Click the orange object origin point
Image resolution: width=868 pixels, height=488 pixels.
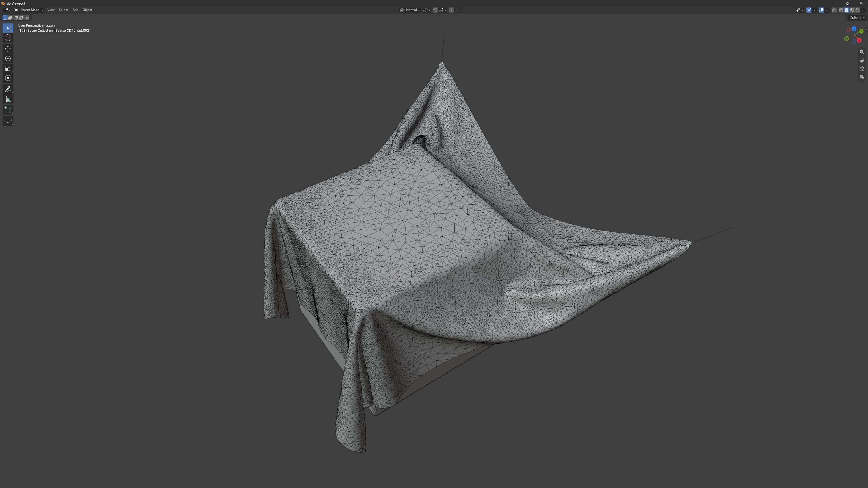pos(397,276)
